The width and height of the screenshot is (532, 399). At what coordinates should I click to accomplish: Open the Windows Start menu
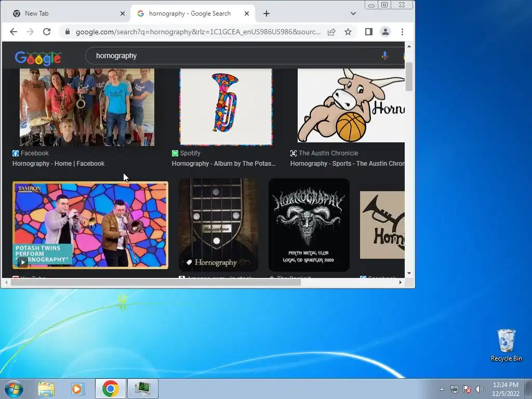tap(14, 389)
